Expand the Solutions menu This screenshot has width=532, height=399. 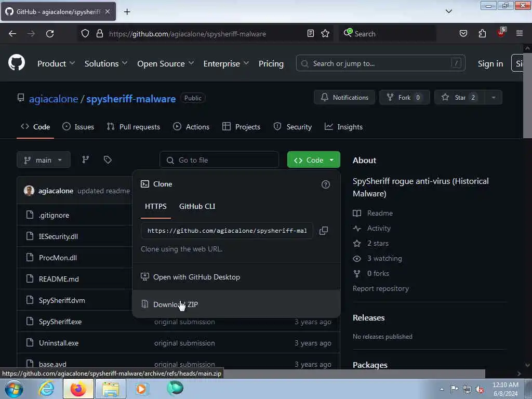[x=106, y=63]
